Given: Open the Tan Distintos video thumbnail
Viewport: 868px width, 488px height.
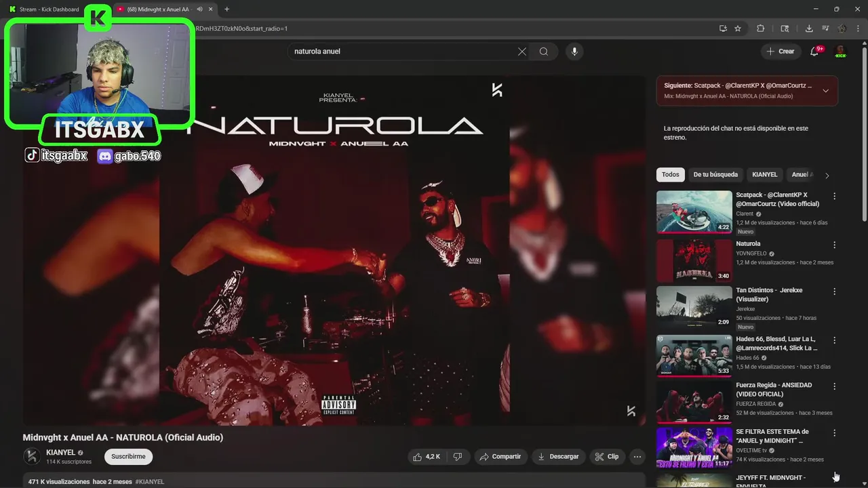Looking at the screenshot, I should pos(694,308).
